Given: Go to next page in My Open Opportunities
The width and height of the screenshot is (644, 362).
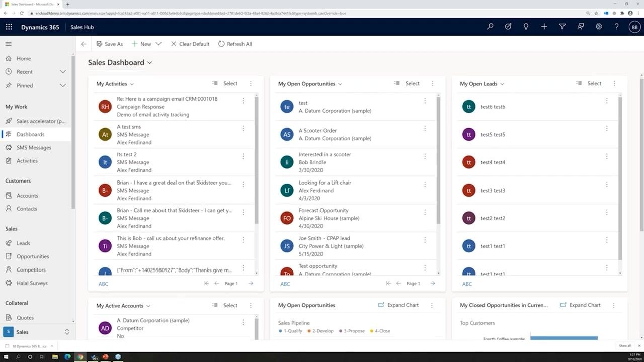Looking at the screenshot, I should tap(432, 283).
